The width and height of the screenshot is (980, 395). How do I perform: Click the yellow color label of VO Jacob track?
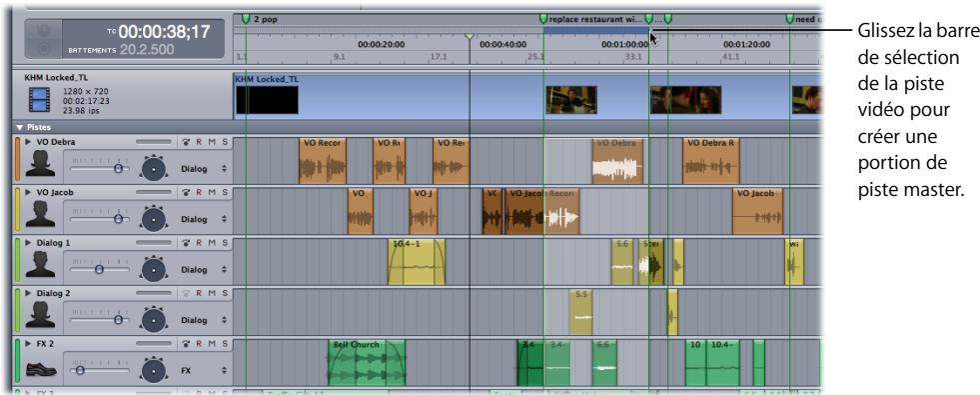pyautogui.click(x=18, y=209)
